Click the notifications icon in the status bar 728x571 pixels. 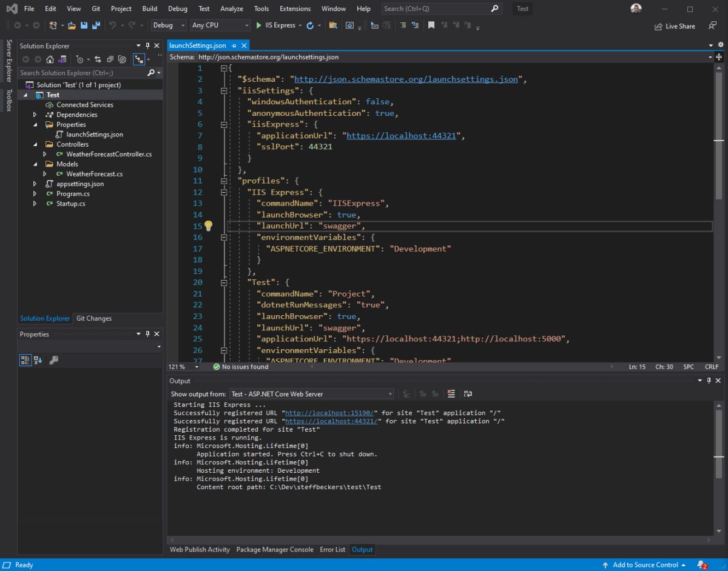tap(702, 565)
